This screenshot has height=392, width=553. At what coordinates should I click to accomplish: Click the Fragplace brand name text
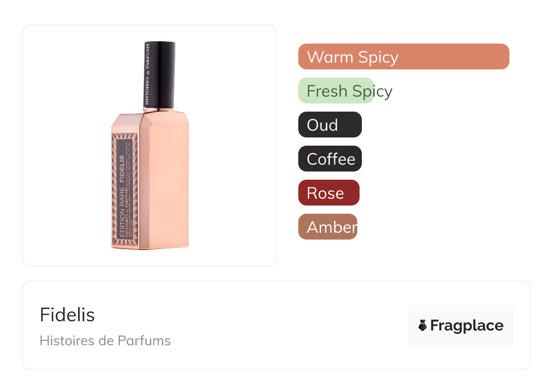pos(467,325)
